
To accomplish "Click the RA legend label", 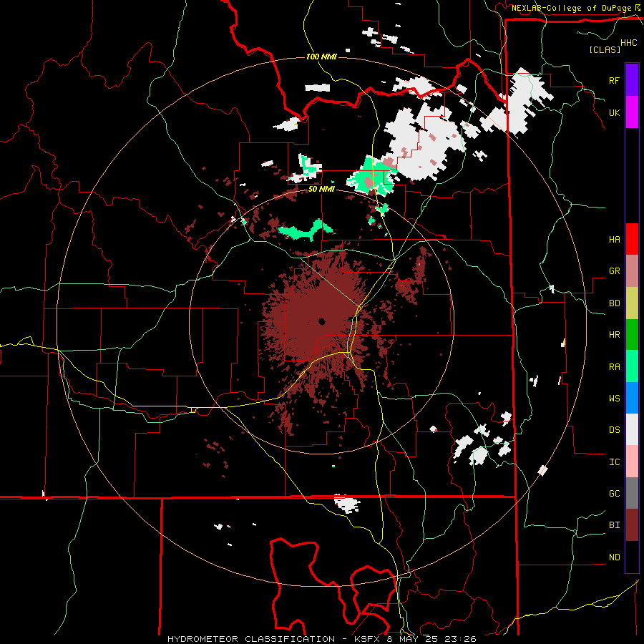I will point(614,366).
